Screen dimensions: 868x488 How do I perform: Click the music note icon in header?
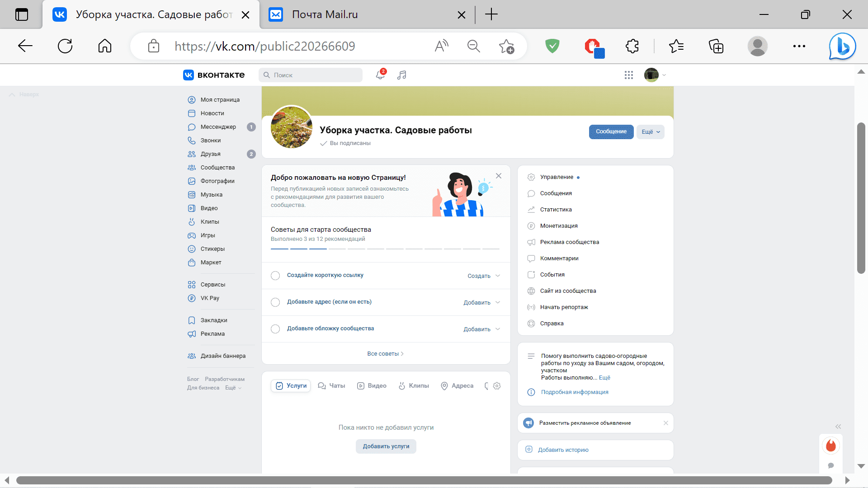(x=401, y=75)
